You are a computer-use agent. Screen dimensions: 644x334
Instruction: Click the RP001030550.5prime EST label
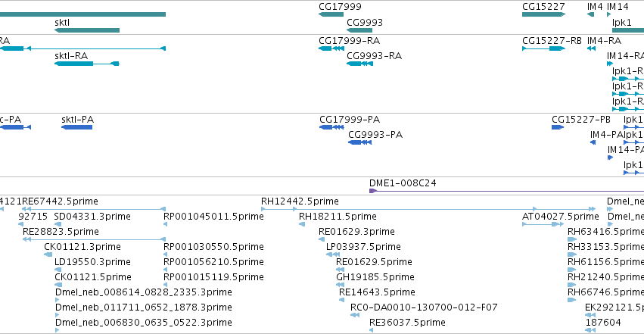coord(213,247)
